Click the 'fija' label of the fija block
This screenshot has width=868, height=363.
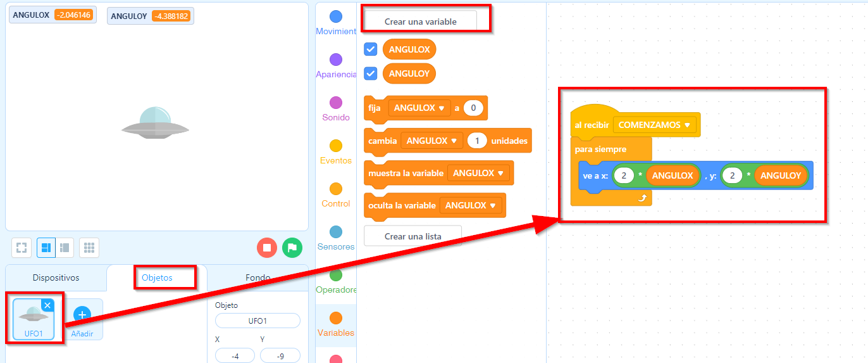coord(375,108)
